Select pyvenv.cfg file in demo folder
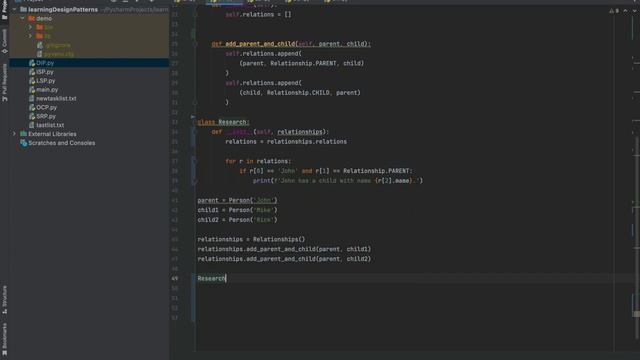The image size is (640, 360). (59, 54)
